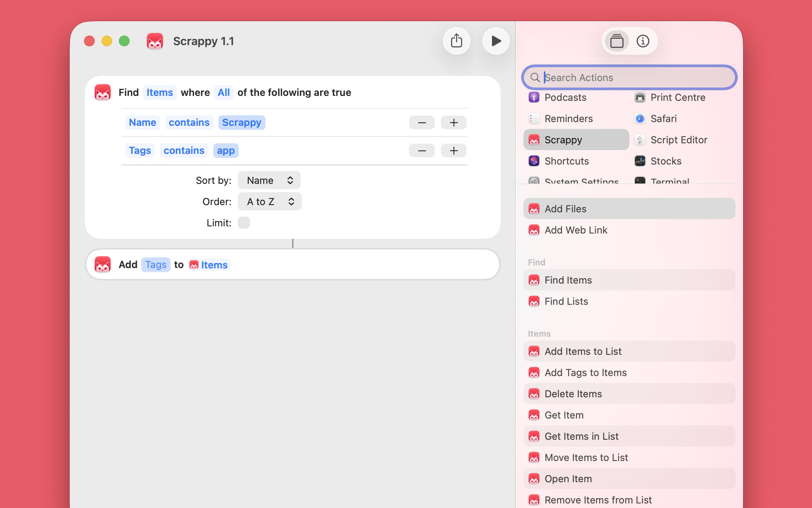Click the Scrappy icon on the Add Tags action
The image size is (812, 508).
[x=103, y=265]
